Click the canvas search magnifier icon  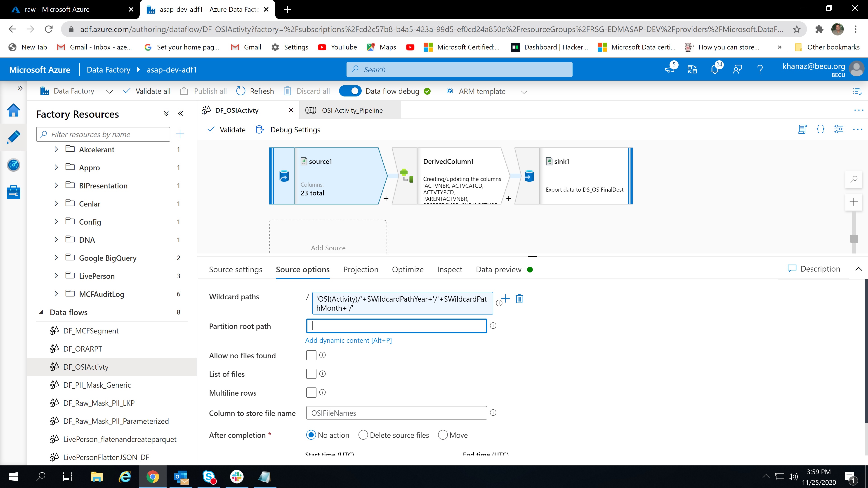click(854, 179)
